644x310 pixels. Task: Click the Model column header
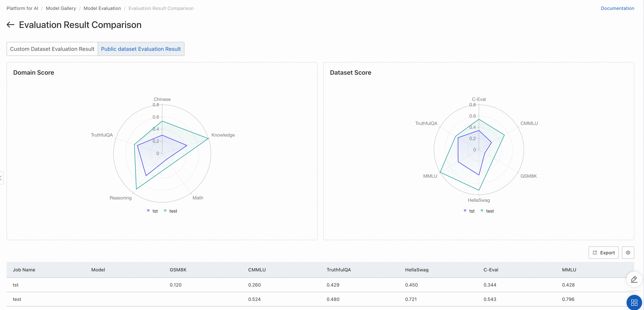coord(98,270)
